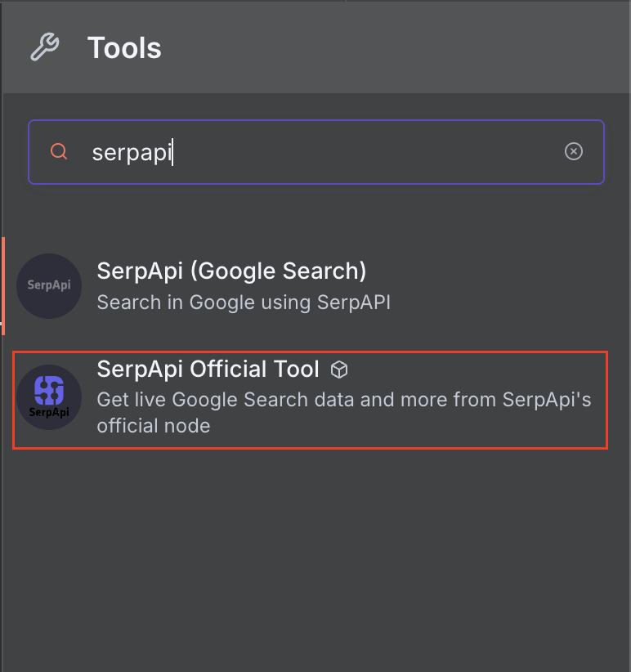Click the purple SerpApi Official Tool logo
Screen dimensions: 631x672
coord(49,391)
